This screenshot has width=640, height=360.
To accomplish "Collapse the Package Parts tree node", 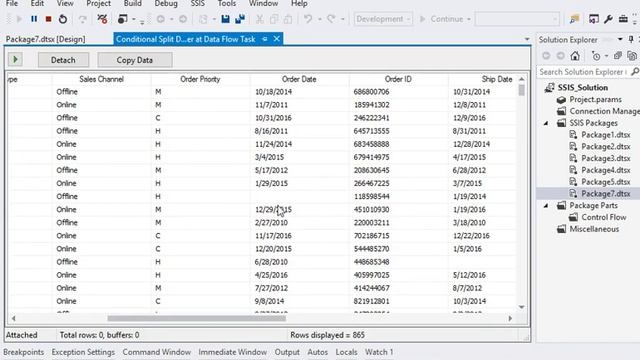I will pos(546,206).
